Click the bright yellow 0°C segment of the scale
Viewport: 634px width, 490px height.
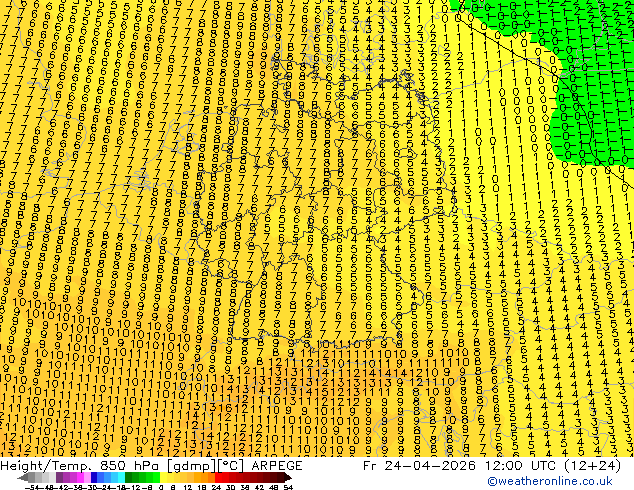(163, 477)
